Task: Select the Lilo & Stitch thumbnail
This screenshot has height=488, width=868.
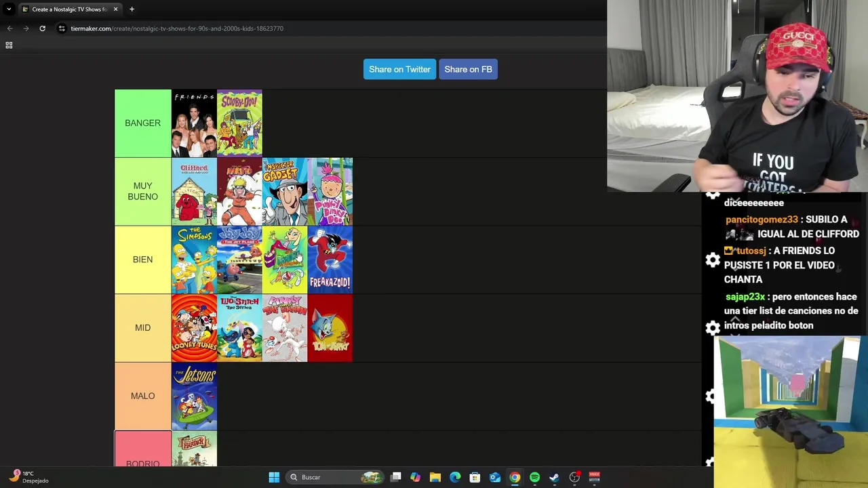Action: point(239,328)
